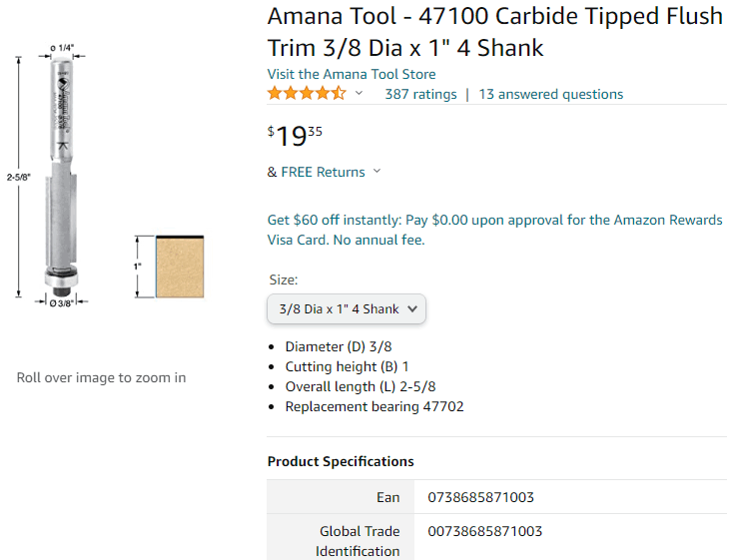Screen dimensions: 747x560
Task: Click the Amazon Rewards Visa Card offer
Action: [494, 230]
